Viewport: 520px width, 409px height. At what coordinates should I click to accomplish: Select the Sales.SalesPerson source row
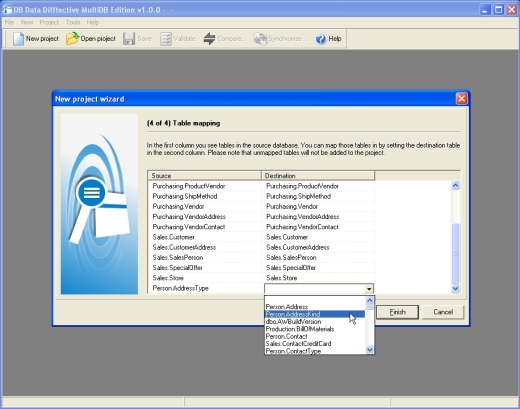click(x=205, y=257)
